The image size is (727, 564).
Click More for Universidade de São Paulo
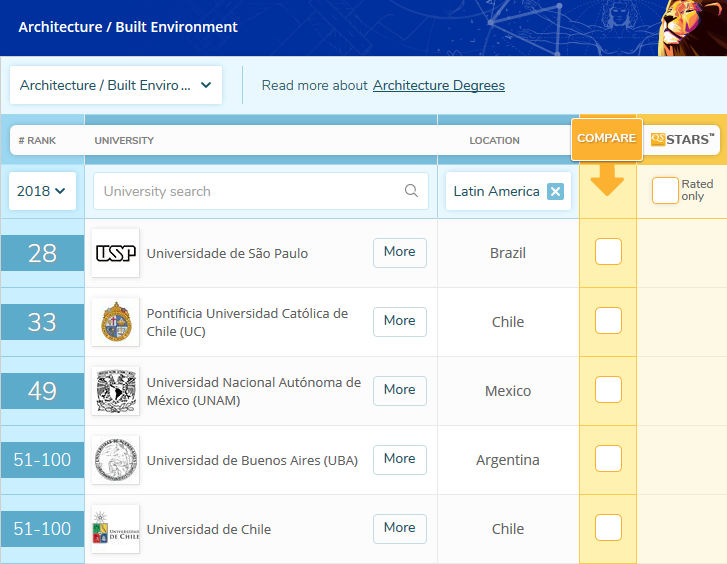click(400, 253)
